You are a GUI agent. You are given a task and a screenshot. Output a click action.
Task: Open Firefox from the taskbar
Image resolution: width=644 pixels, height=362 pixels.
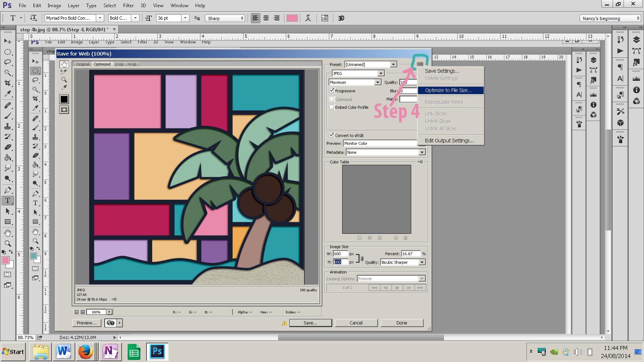85,352
